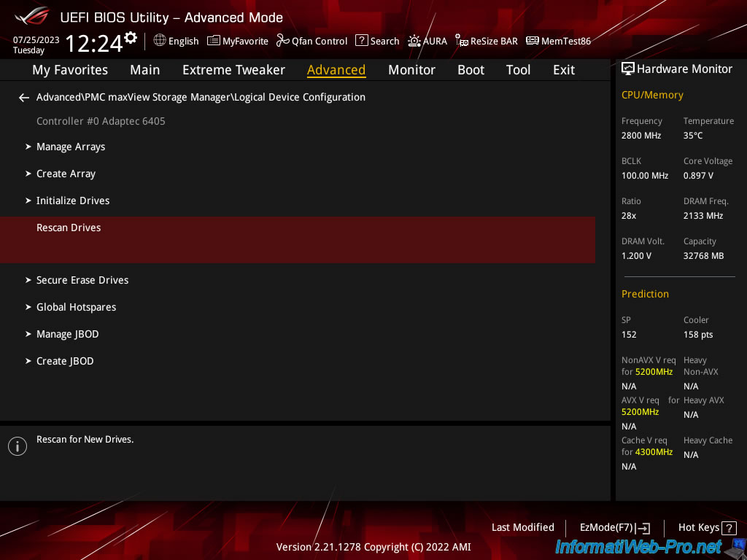The height and width of the screenshot is (560, 747).
Task: Open settings via the gear icon by the clock
Action: point(131,37)
